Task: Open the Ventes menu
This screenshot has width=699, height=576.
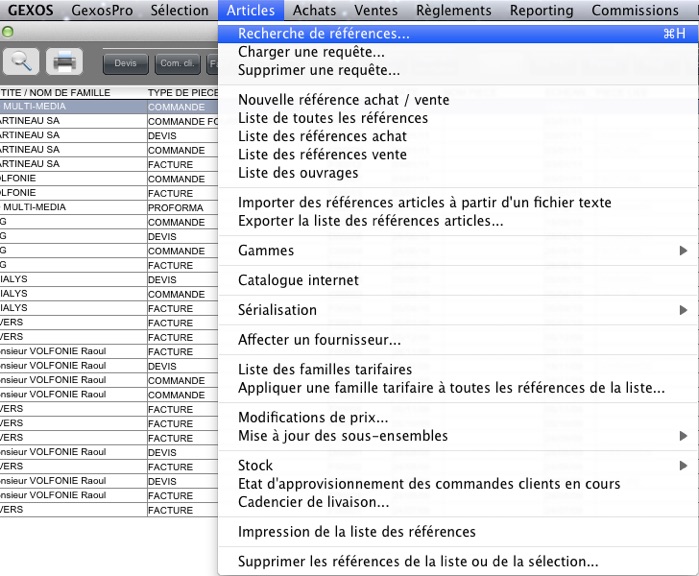Action: point(376,10)
